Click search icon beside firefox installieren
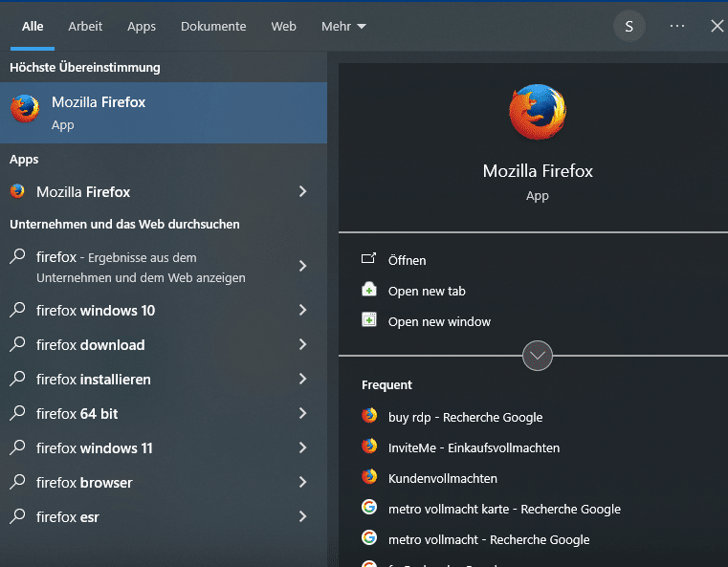The width and height of the screenshot is (728, 567). [17, 378]
